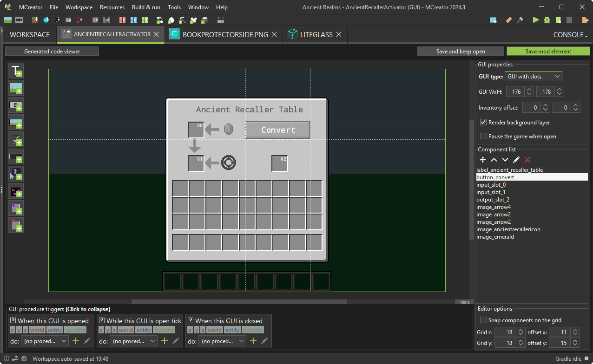Click the bandage regenerate code icon
593x364 pixels.
tap(508, 20)
